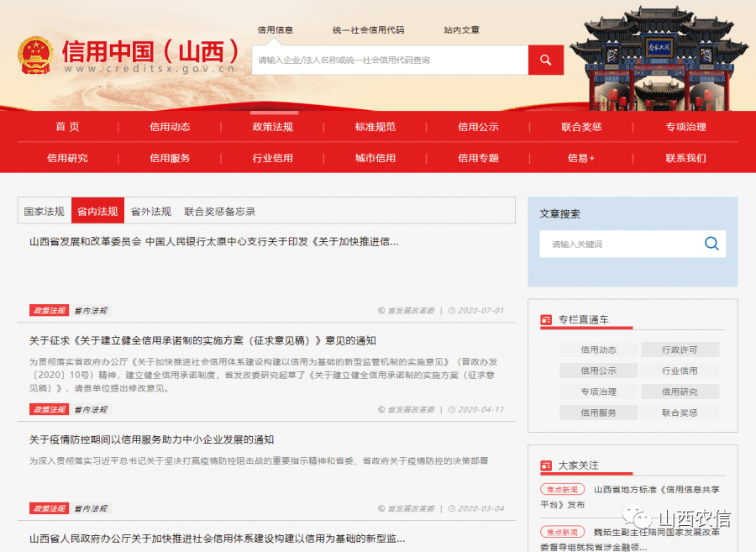The height and width of the screenshot is (552, 756).
Task: Open the 城市信用 menu item
Action: coord(375,158)
